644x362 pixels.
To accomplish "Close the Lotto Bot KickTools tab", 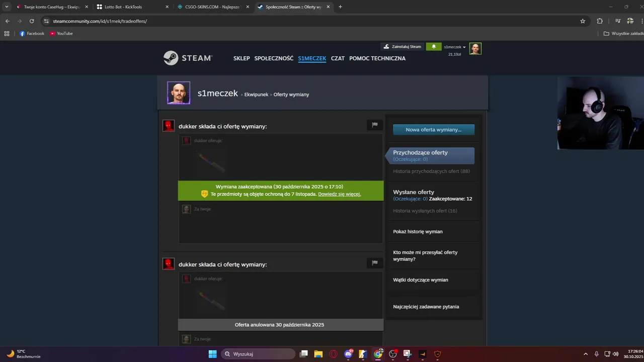I will point(167,7).
